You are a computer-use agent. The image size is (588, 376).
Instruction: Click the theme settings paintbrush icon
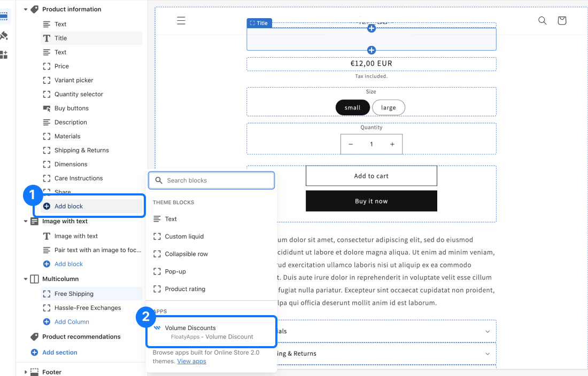point(4,36)
